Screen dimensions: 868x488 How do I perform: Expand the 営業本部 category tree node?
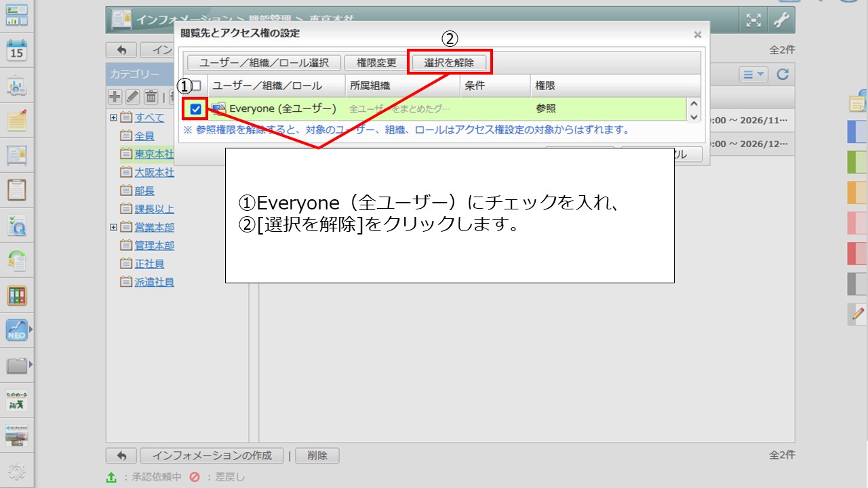[x=113, y=227]
